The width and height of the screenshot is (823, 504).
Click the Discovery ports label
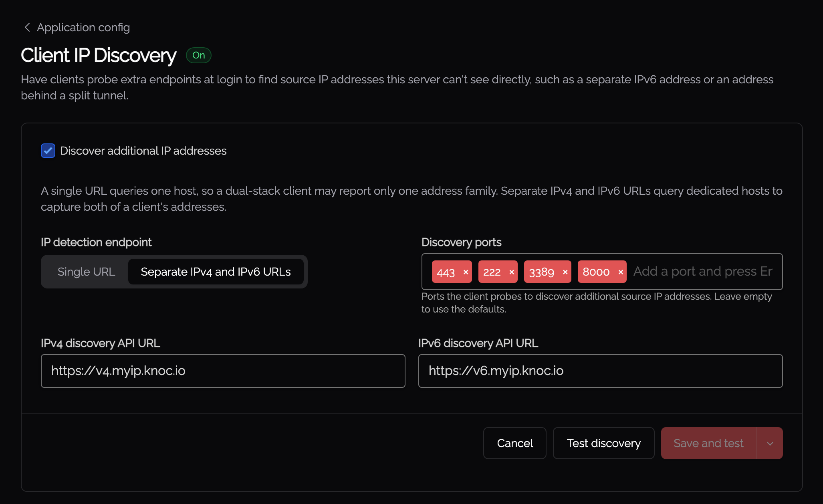click(x=461, y=242)
